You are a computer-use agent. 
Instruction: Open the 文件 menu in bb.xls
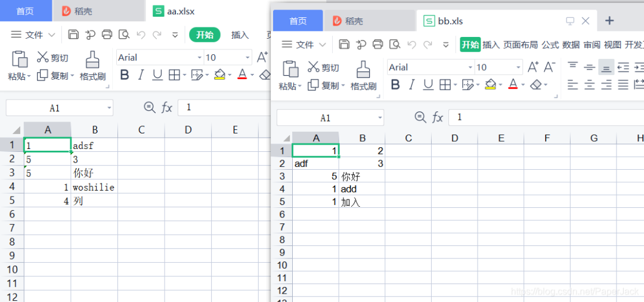[x=304, y=44]
